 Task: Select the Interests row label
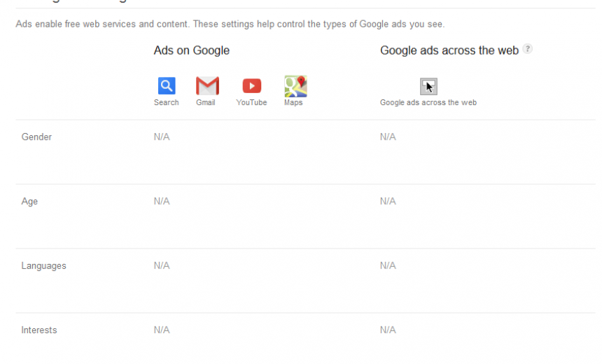39,330
